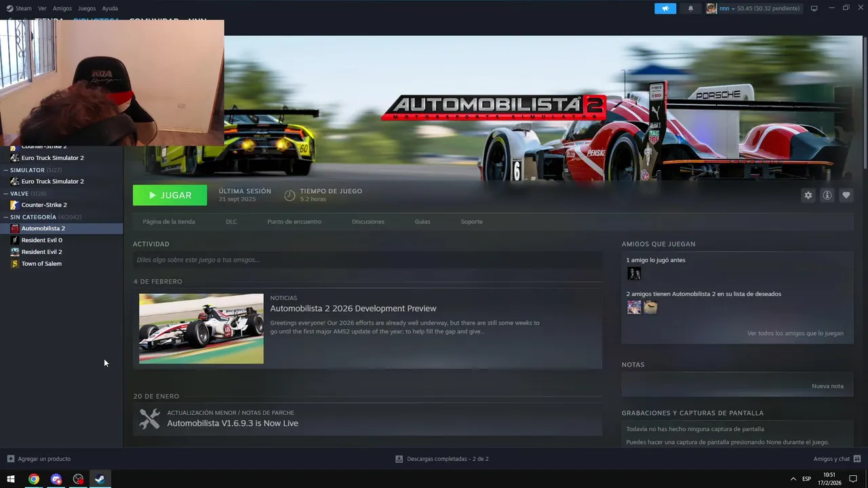Screen dimensions: 868x488
Task: Click Ver todos los amigos que lo juegan
Action: (x=795, y=333)
